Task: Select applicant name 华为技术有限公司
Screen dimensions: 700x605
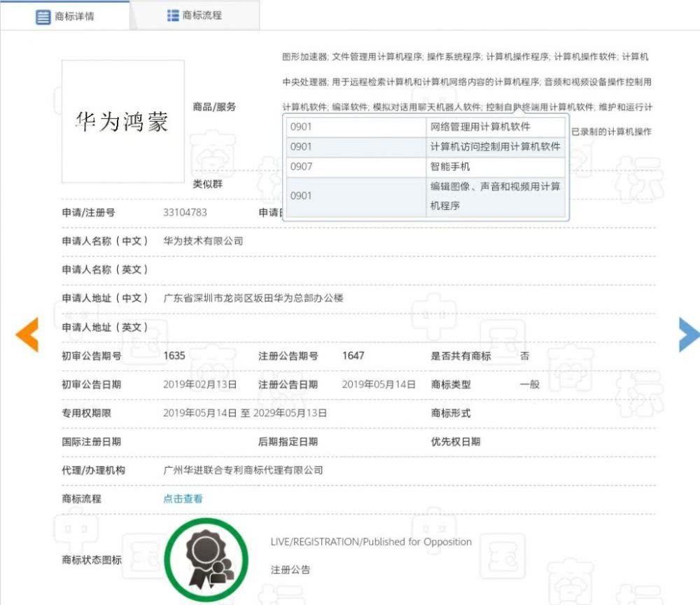Action: 203,241
